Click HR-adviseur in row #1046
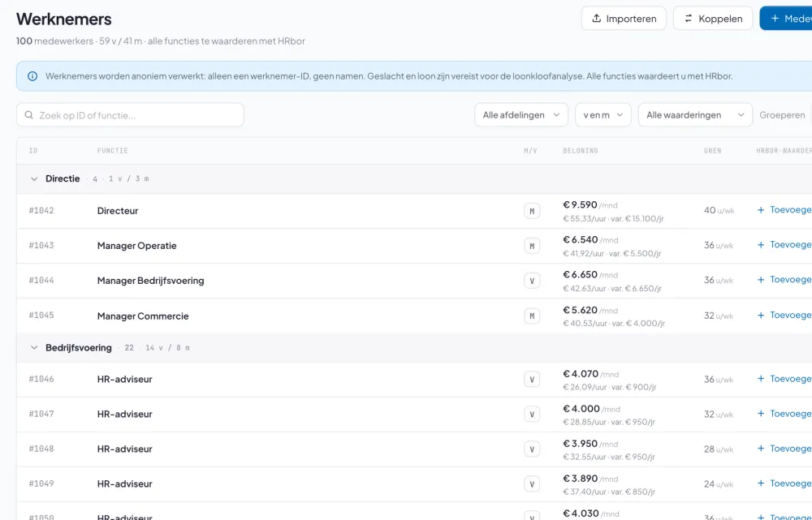This screenshot has width=812, height=520. pos(125,380)
